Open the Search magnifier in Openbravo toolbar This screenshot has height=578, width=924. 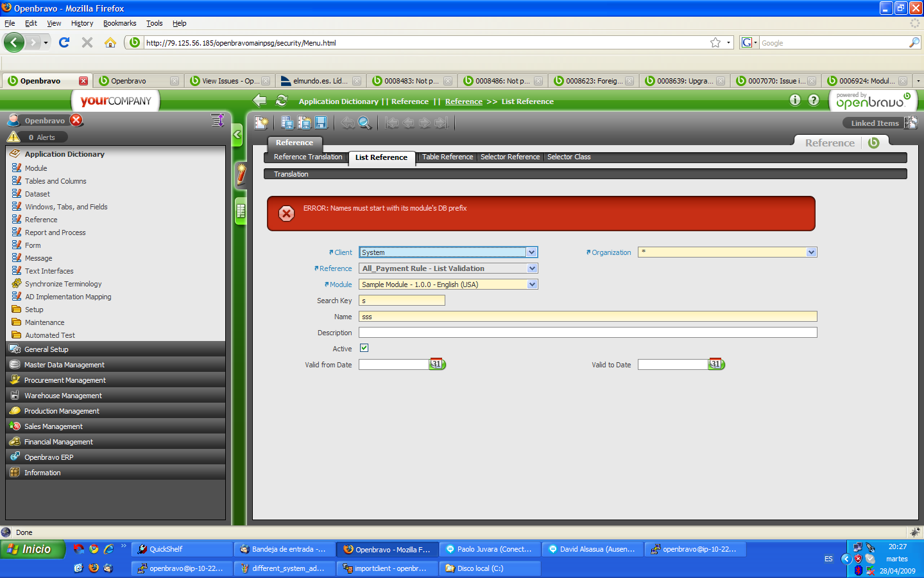(x=364, y=123)
